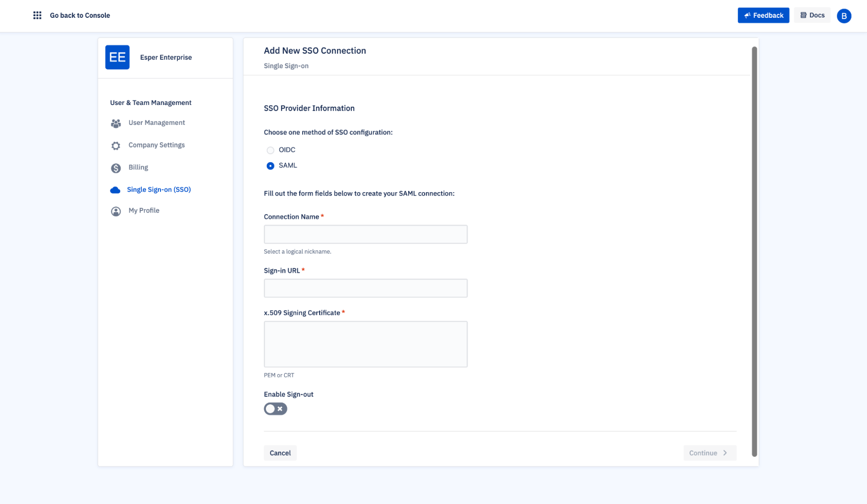Image resolution: width=867 pixels, height=504 pixels.
Task: Select the OIDC configuration method
Action: click(270, 150)
